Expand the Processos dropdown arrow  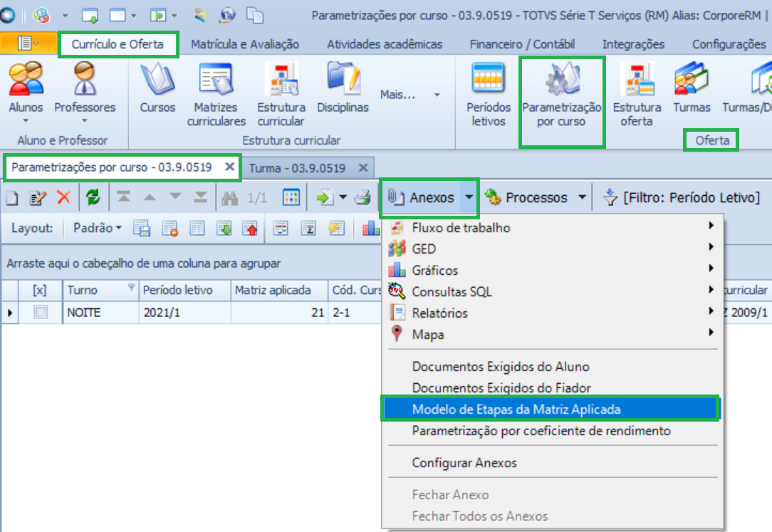pos(582,198)
